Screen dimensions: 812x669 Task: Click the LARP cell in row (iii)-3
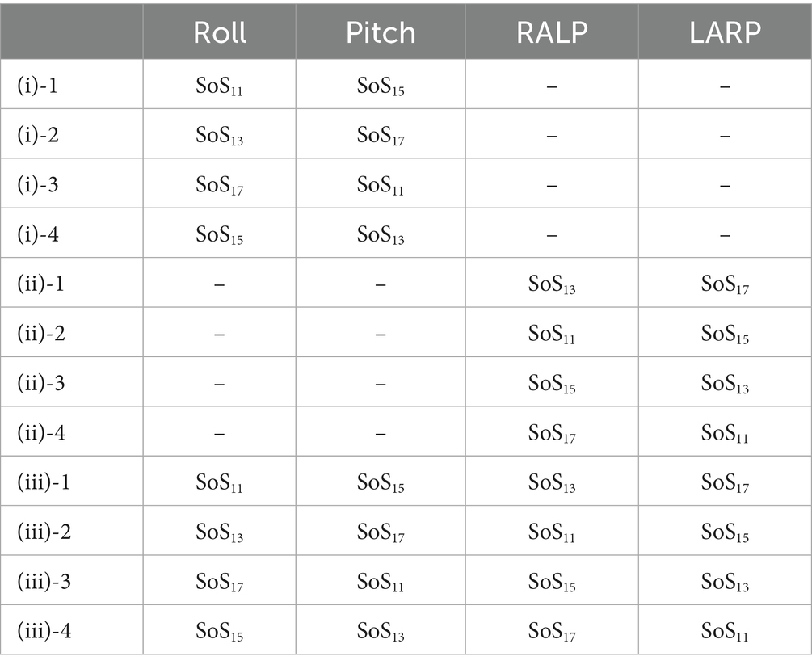pyautogui.click(x=725, y=583)
